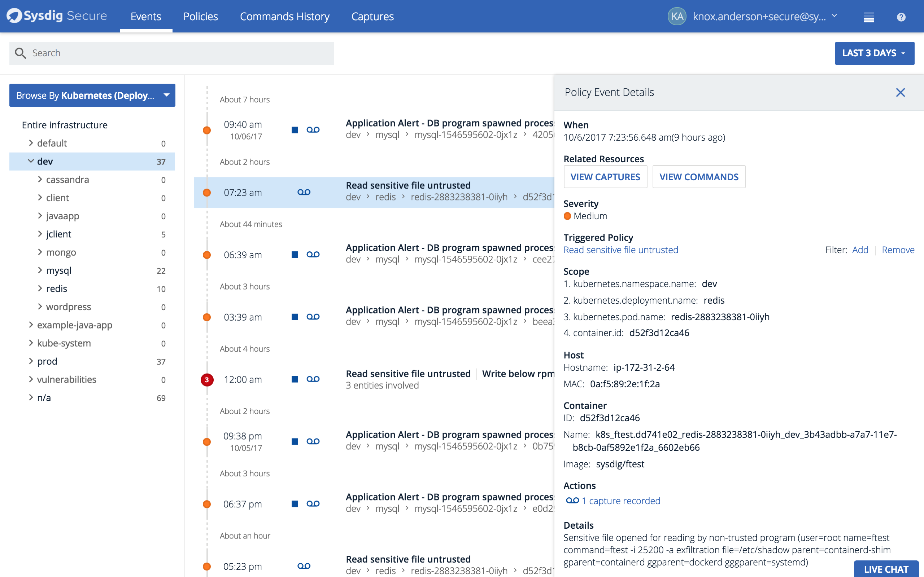This screenshot has width=924, height=577.
Task: Click the Sysdig Secure logo
Action: (x=57, y=16)
